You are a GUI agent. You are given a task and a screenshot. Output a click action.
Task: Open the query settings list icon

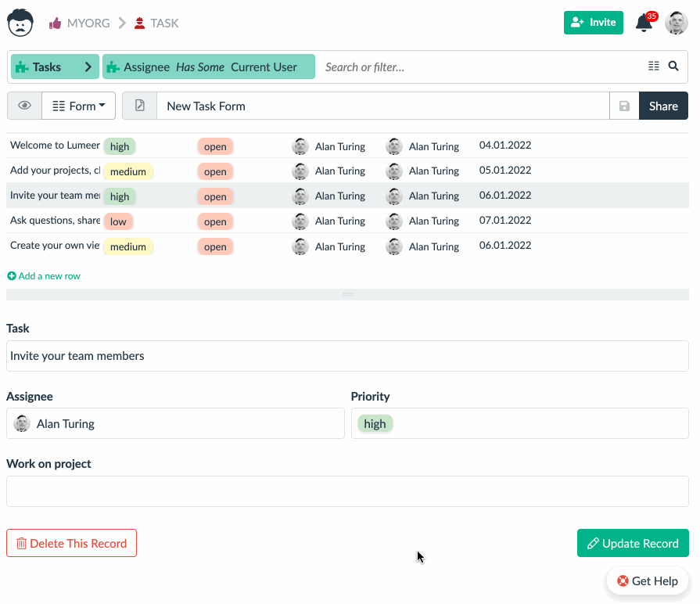[x=654, y=66]
